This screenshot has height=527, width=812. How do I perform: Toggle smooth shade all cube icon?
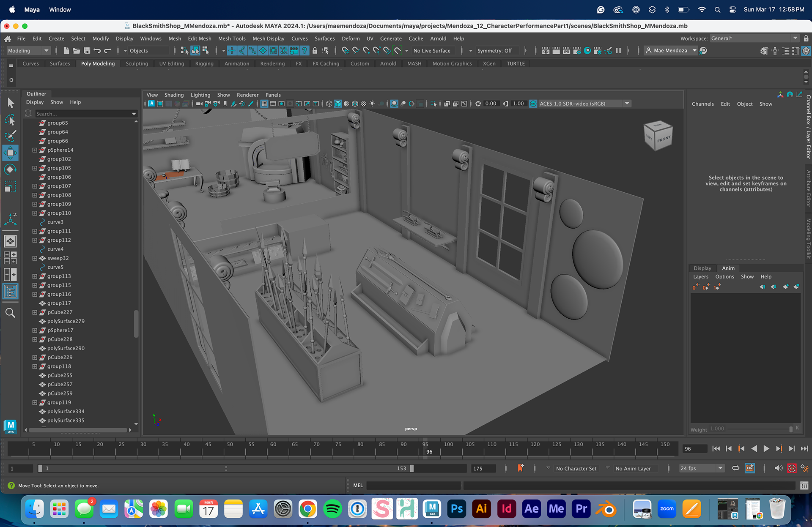coord(337,104)
